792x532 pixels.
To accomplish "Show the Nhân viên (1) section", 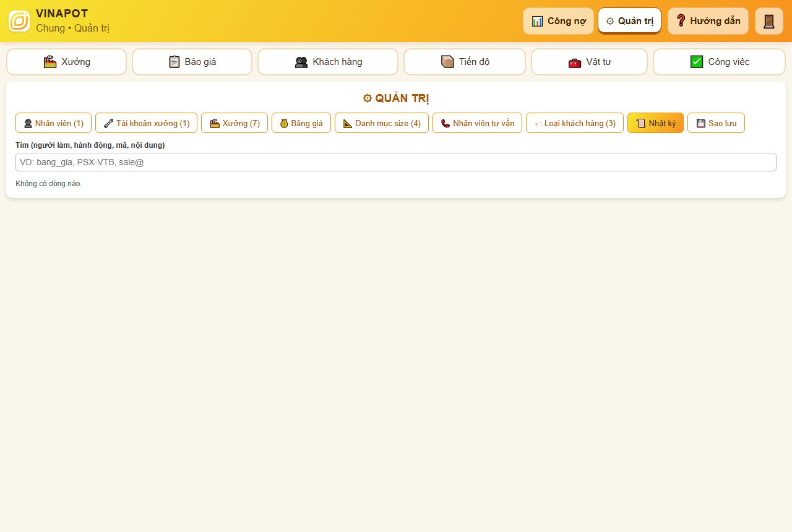I will [x=53, y=123].
